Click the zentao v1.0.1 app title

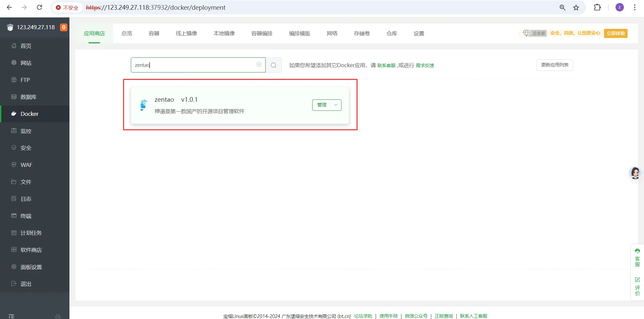tap(176, 99)
